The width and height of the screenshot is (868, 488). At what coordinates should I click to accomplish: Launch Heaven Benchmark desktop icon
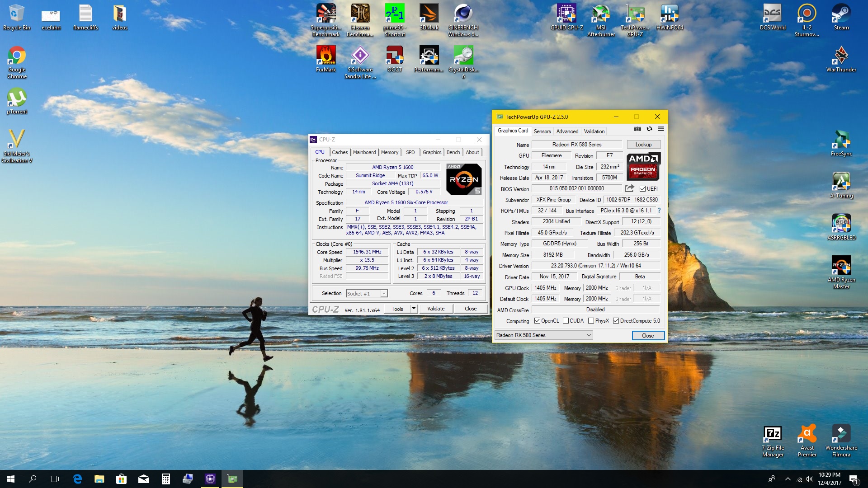pos(360,20)
